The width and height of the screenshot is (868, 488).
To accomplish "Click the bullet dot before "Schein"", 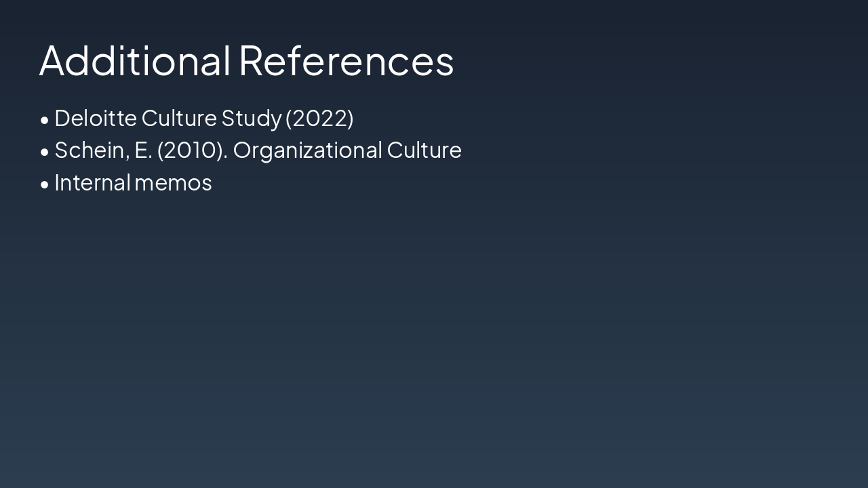I will pyautogui.click(x=45, y=152).
